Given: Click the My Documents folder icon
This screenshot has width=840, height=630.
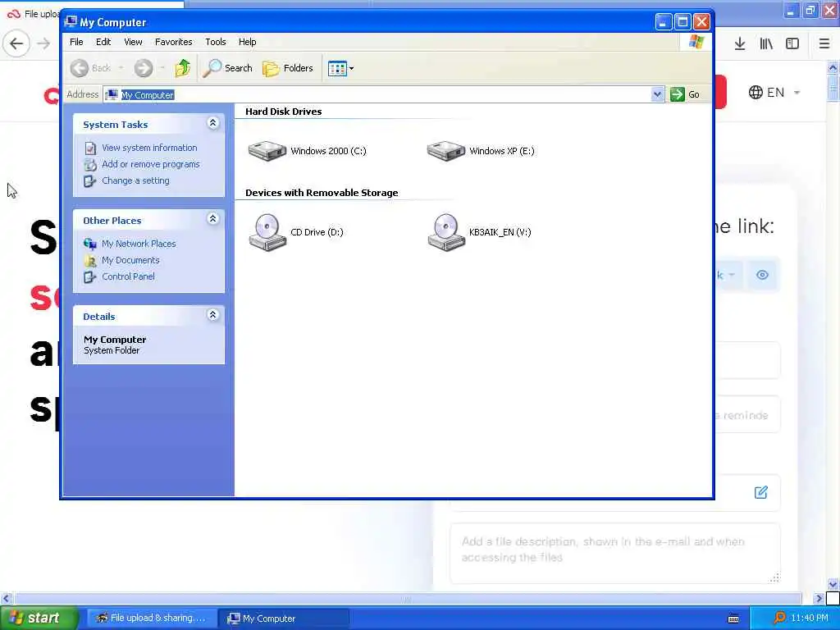Looking at the screenshot, I should pos(90,260).
